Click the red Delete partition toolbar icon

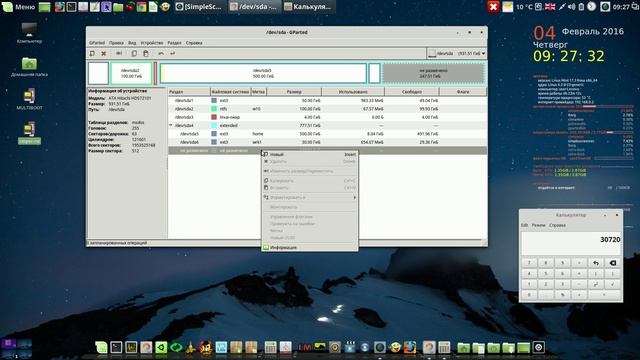[104, 53]
